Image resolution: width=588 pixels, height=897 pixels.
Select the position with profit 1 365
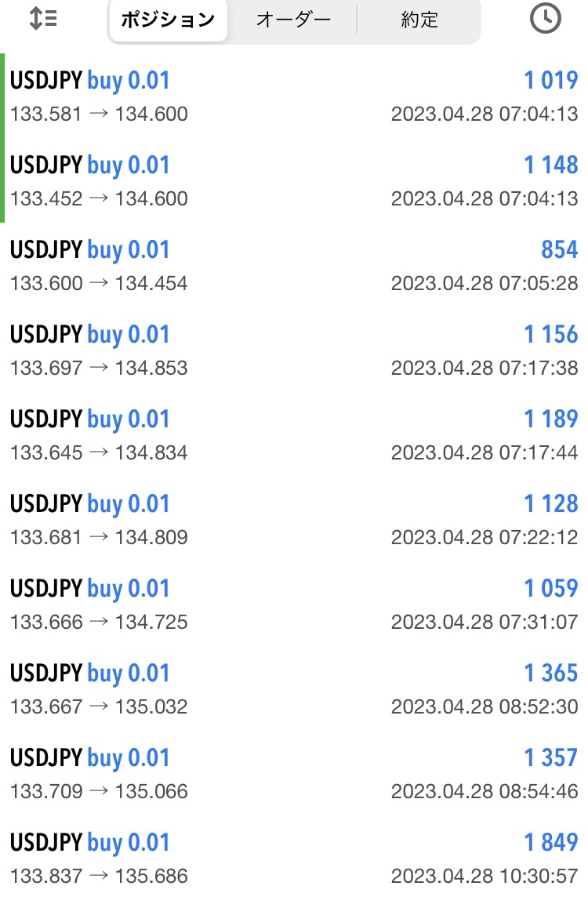(x=294, y=688)
